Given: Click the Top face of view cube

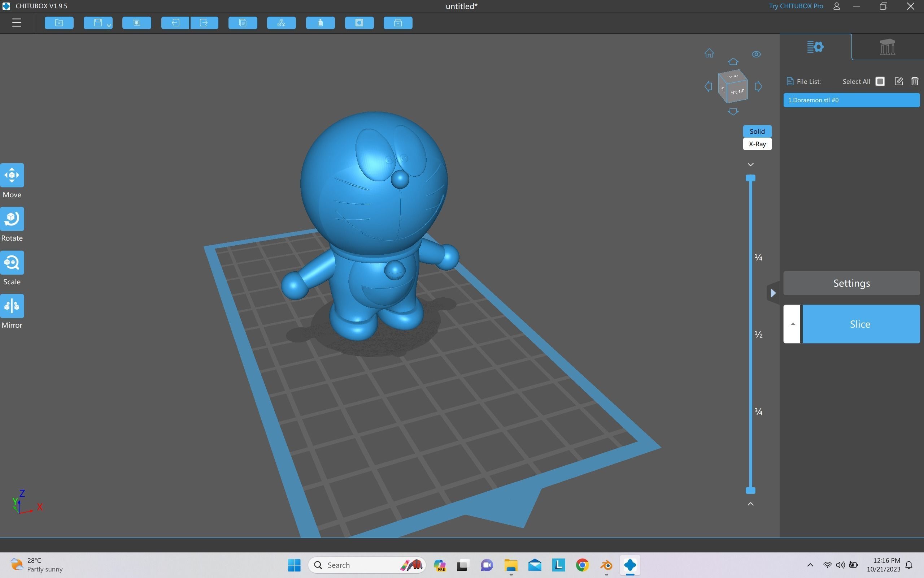Looking at the screenshot, I should (733, 76).
